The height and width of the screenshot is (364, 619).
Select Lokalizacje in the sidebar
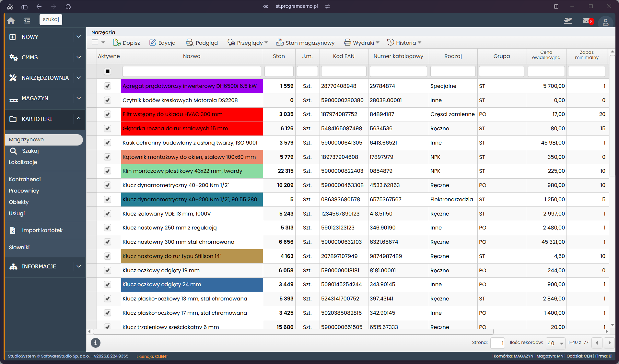23,162
